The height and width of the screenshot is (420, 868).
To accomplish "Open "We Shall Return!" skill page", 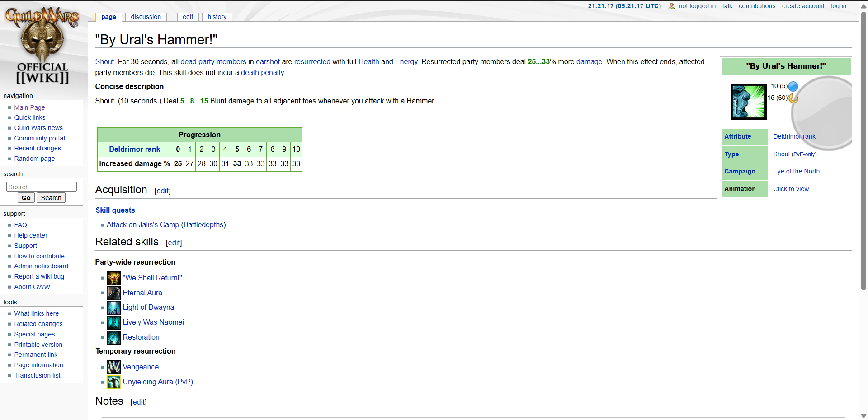I will coord(152,278).
